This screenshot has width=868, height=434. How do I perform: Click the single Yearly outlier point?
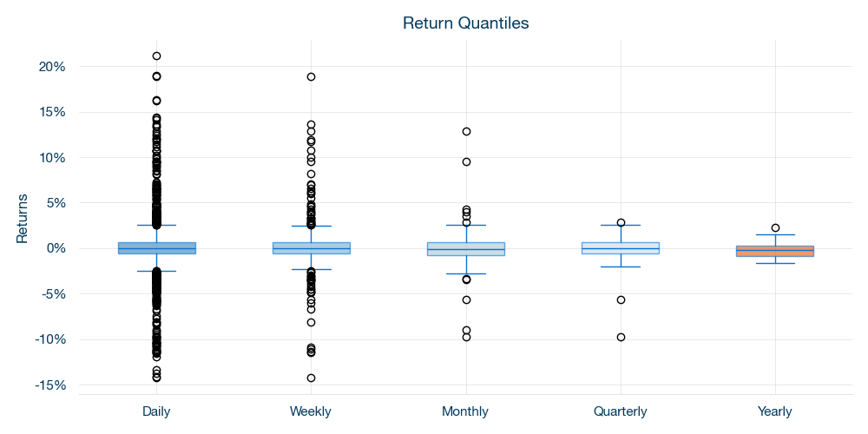[775, 227]
